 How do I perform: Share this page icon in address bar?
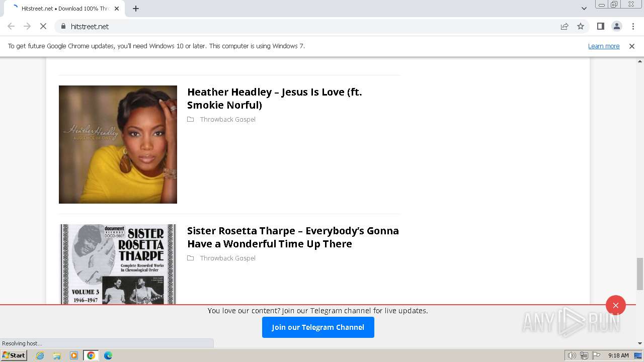[565, 26]
